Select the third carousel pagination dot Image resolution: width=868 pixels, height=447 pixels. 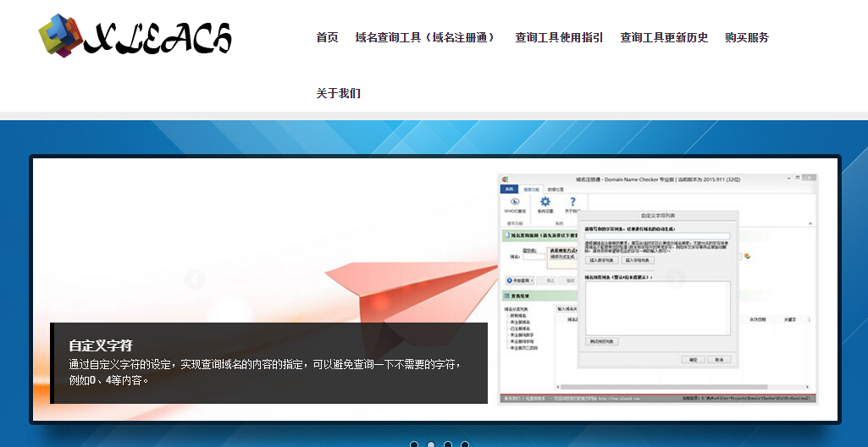tap(448, 444)
